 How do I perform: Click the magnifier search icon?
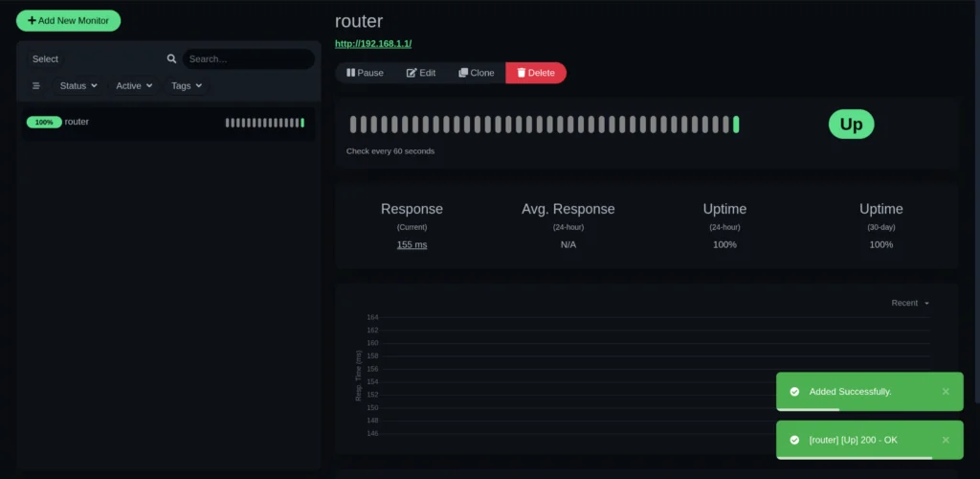(x=172, y=58)
